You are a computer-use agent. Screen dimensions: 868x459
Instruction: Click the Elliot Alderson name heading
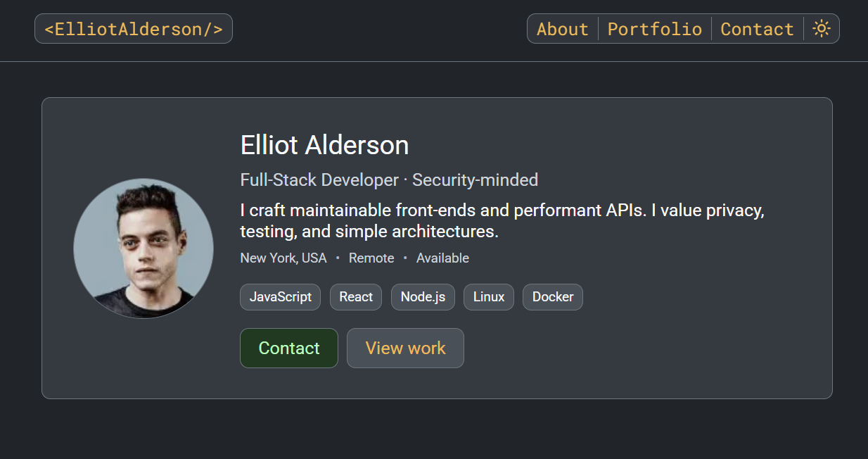pos(324,145)
